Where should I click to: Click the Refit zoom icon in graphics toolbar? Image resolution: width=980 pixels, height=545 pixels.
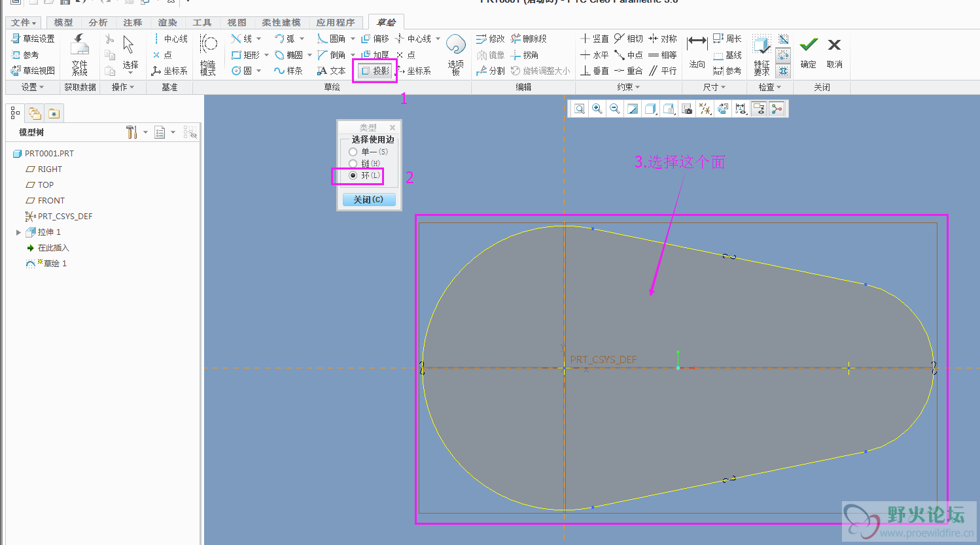click(x=580, y=109)
